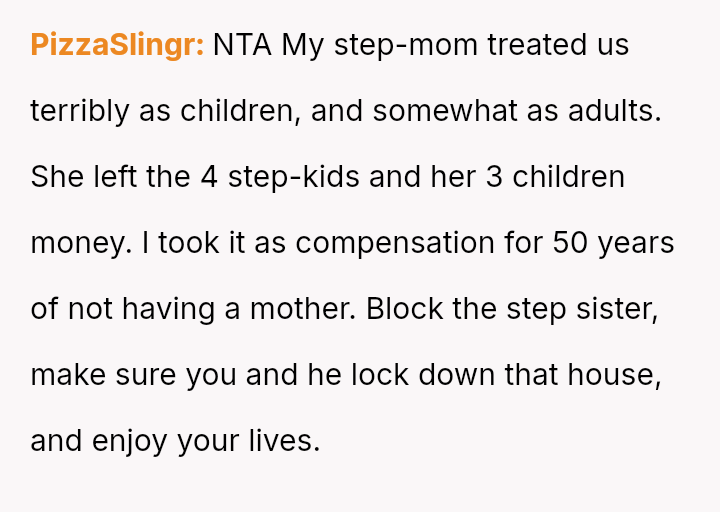
Task: Open the PizzaSlingr user profile
Action: click(x=117, y=45)
